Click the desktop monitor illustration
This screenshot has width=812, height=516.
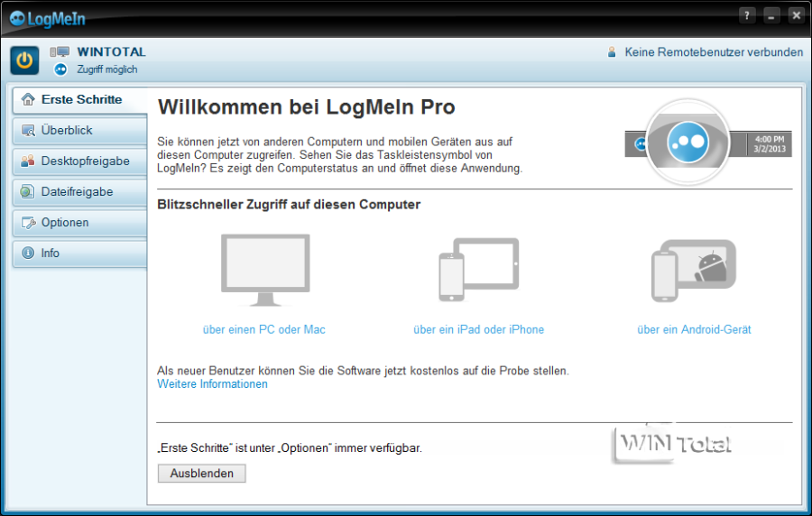pyautogui.click(x=265, y=270)
